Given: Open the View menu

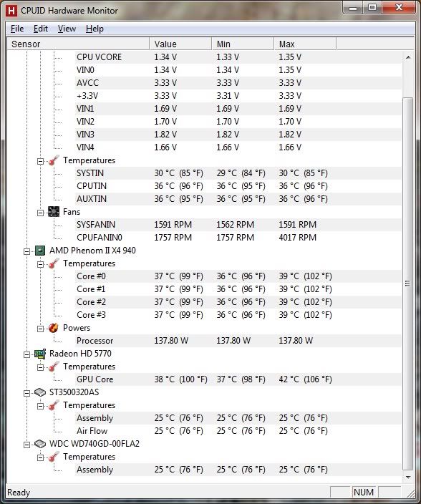Looking at the screenshot, I should click(x=67, y=29).
